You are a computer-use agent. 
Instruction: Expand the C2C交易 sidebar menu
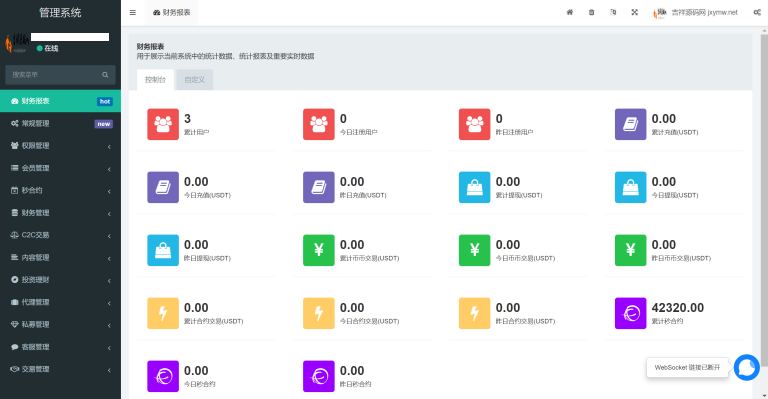pos(60,235)
